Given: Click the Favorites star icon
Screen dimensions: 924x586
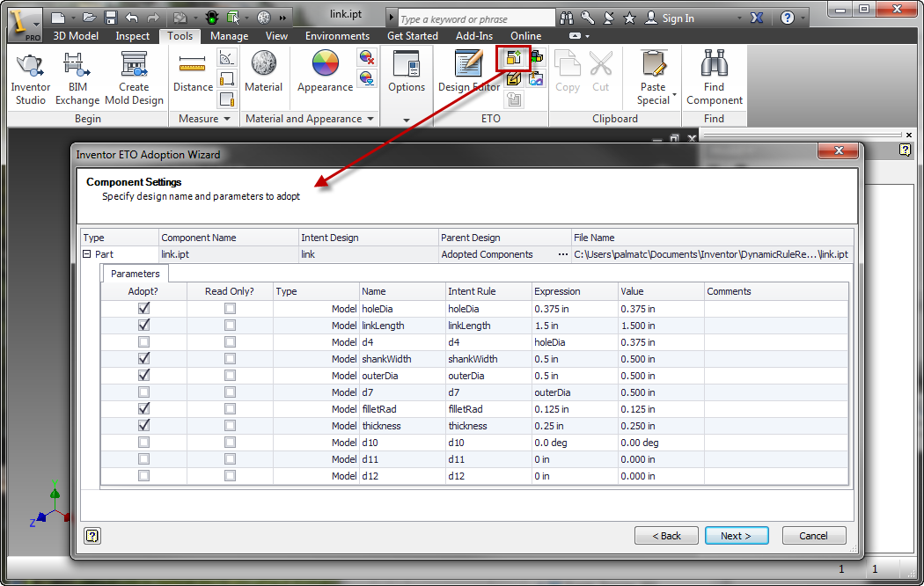Looking at the screenshot, I should (x=629, y=18).
